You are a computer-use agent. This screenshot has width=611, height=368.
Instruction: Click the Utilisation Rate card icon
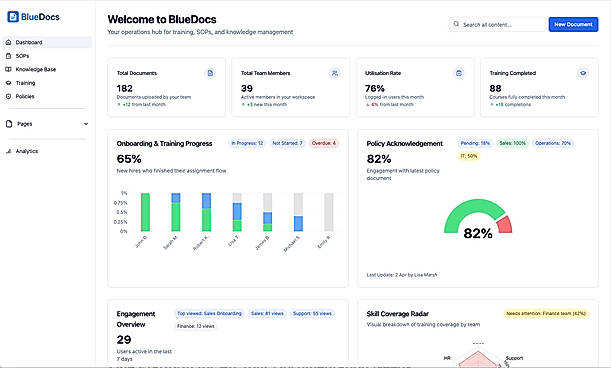[459, 73]
